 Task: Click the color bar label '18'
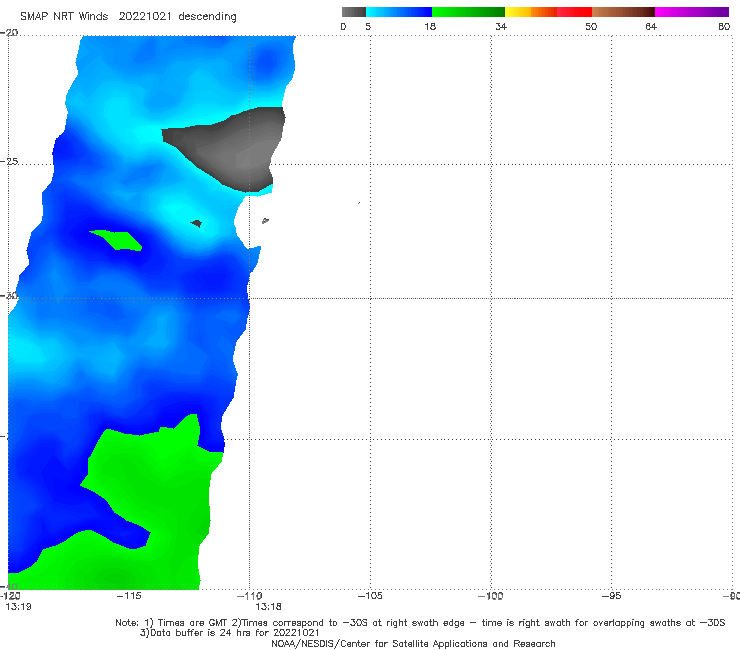tap(430, 26)
